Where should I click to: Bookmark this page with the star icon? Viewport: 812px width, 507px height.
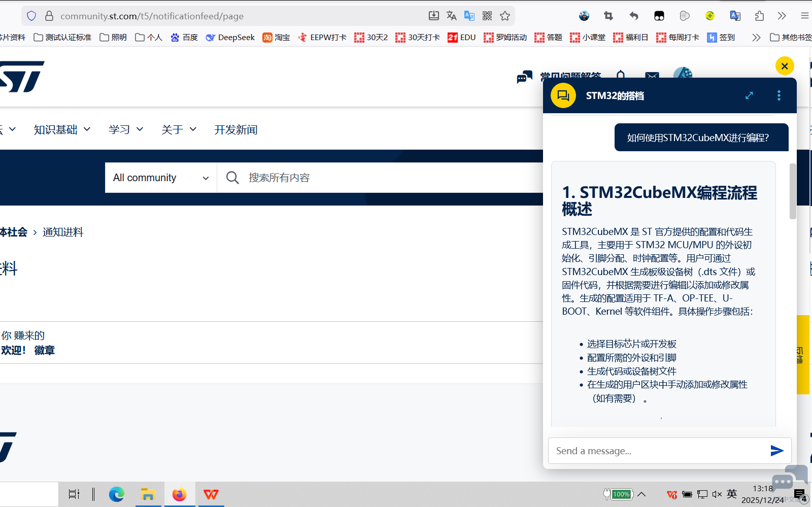point(505,16)
